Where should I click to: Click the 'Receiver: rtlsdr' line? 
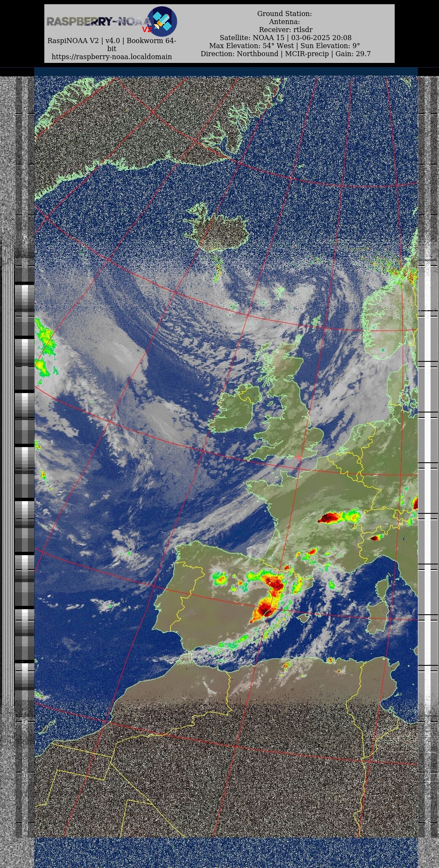[x=285, y=30]
